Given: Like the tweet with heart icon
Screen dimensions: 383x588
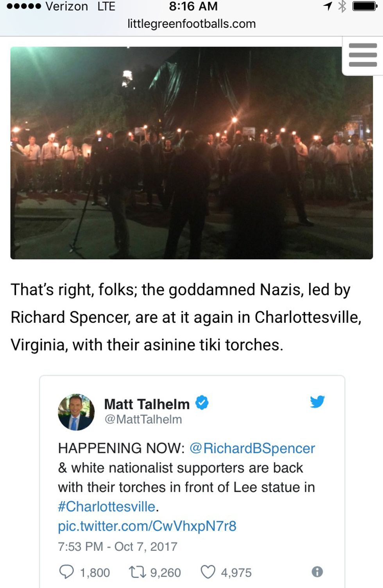Looking at the screenshot, I should click(208, 572).
